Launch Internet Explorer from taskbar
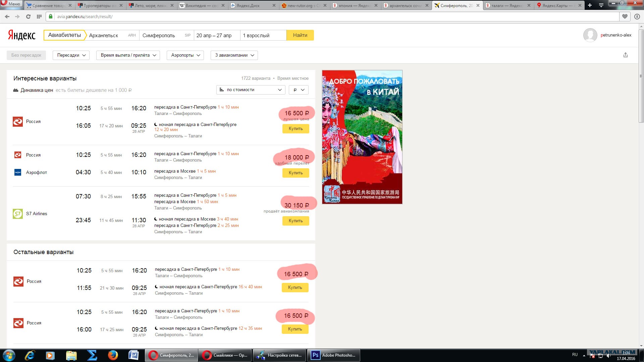Viewport: 644px width, 362px height. tap(30, 355)
